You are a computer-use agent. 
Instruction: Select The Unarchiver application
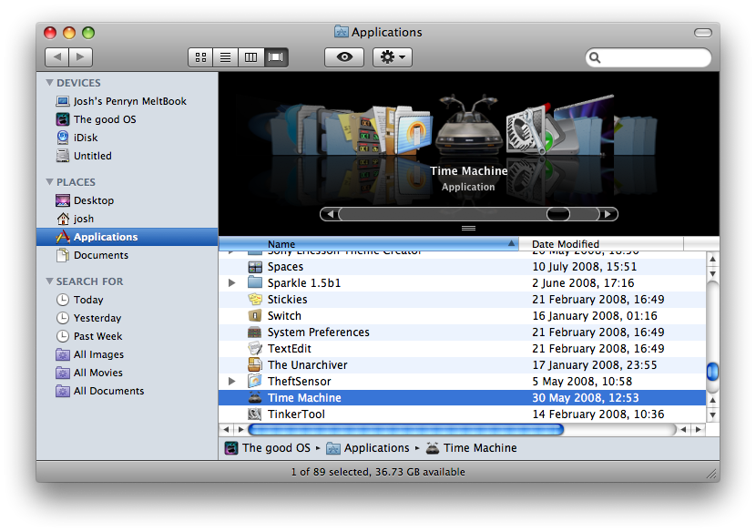tap(462, 365)
